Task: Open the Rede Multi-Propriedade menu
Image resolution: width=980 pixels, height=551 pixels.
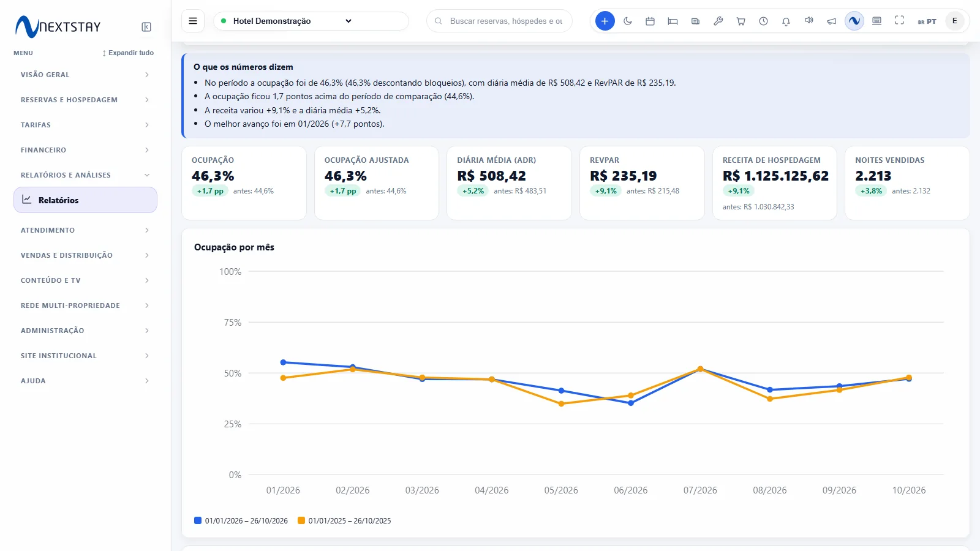Action: point(85,305)
